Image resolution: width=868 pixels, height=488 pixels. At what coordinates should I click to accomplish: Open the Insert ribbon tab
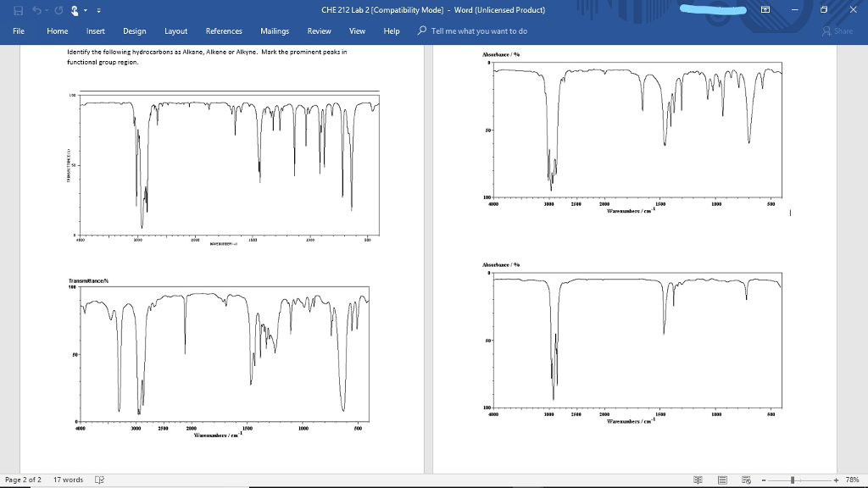coord(96,30)
